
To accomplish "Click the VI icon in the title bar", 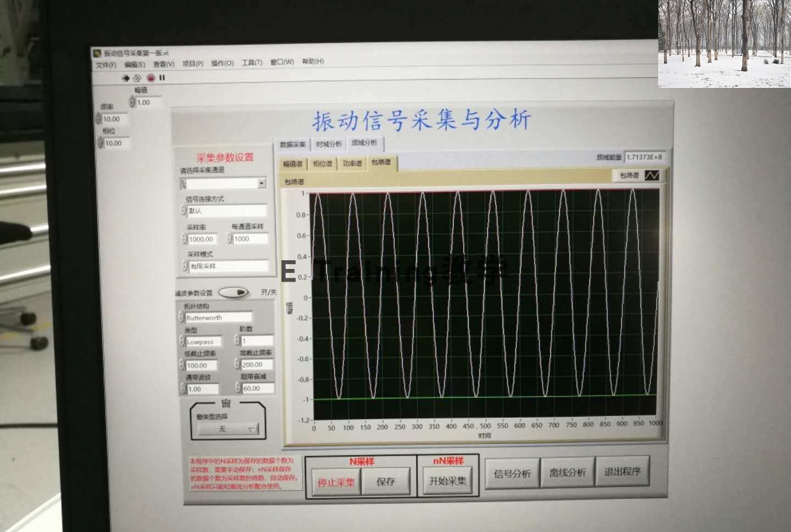I will point(98,53).
